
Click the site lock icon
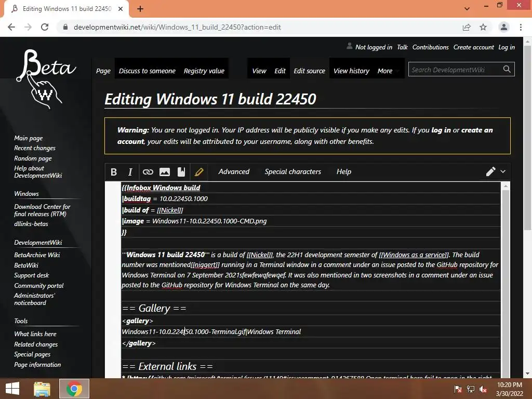[x=65, y=27]
